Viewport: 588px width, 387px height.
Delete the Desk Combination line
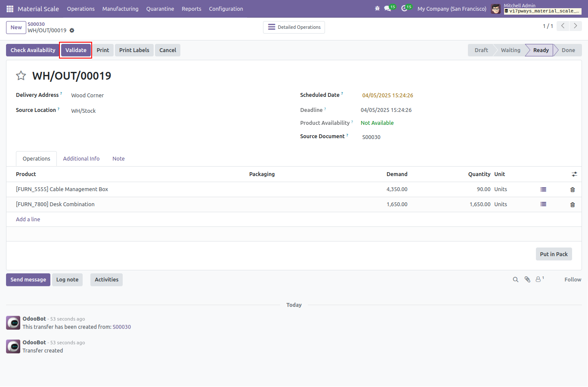[573, 204]
